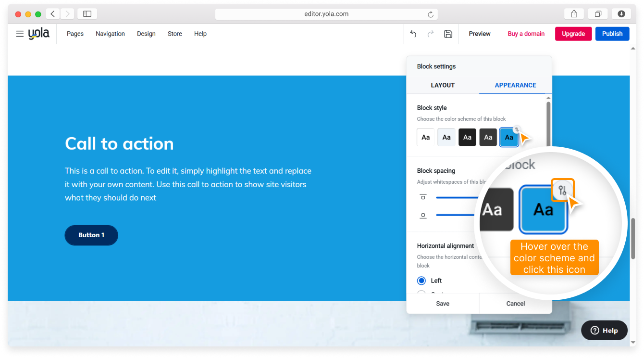Click the top block spacing slider
644x358 pixels.
point(457,197)
